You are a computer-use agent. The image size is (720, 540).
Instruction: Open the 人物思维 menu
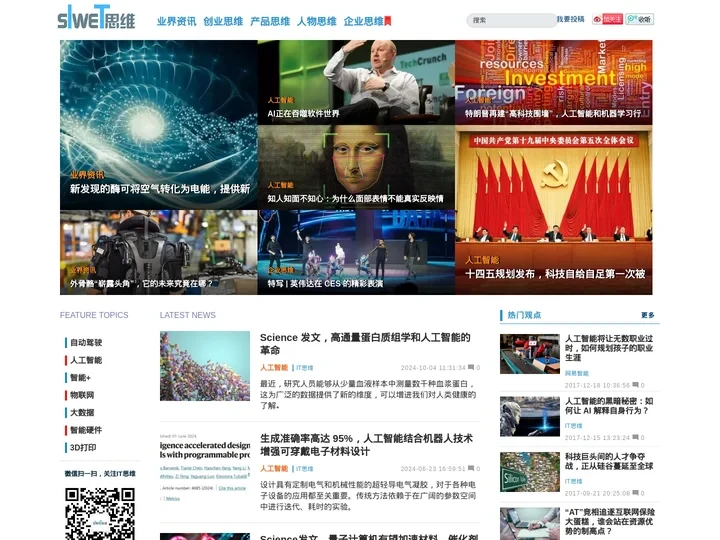317,21
